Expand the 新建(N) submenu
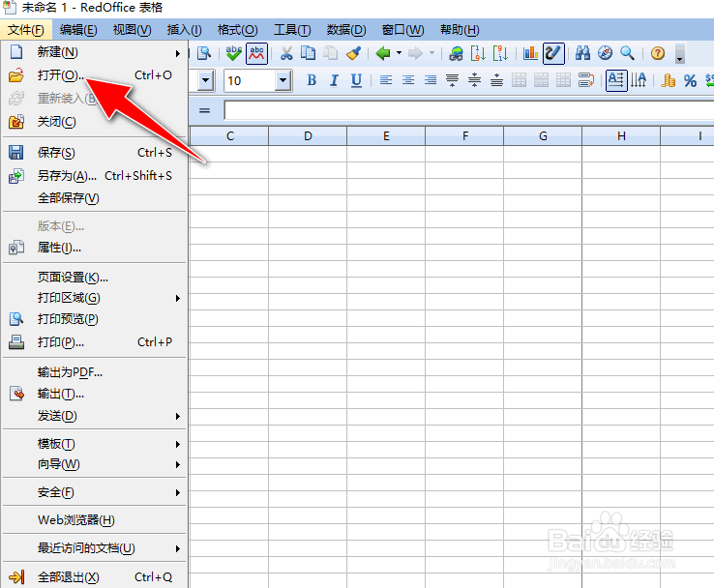The image size is (714, 588). coord(95,52)
